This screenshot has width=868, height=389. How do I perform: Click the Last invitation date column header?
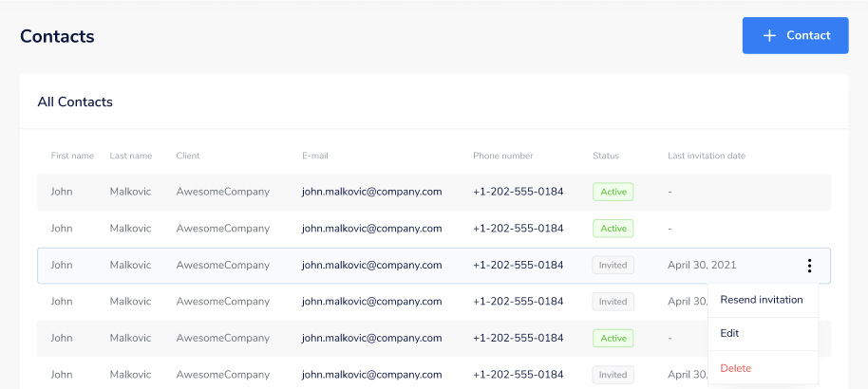[707, 156]
